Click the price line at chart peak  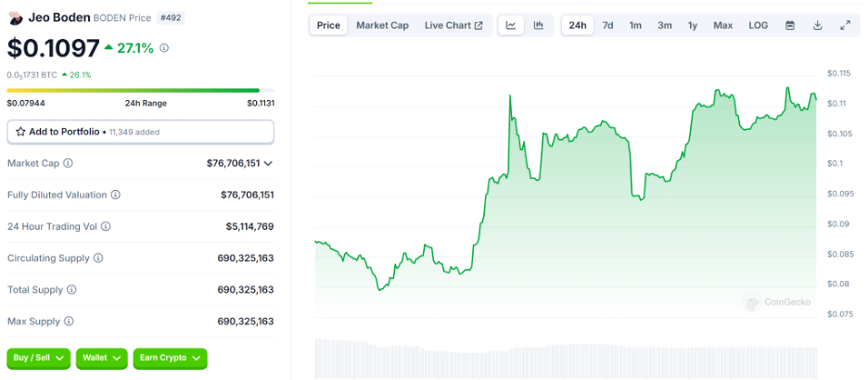786,88
